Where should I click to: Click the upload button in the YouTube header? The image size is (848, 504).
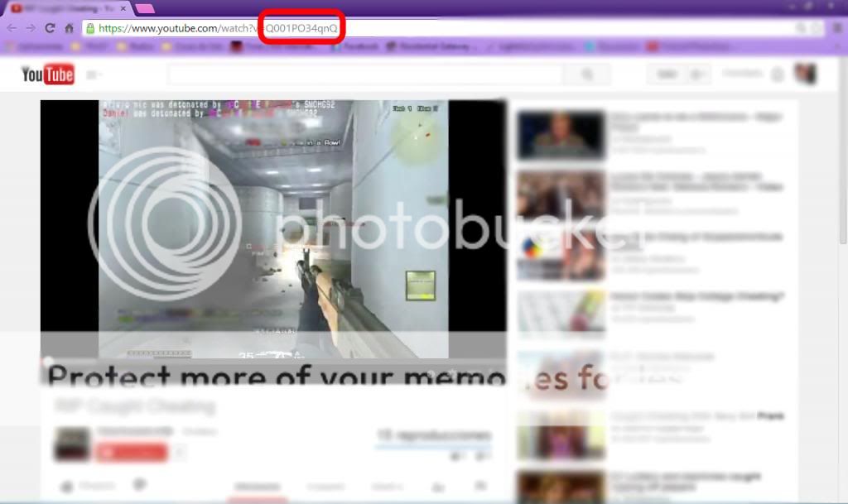(x=667, y=74)
